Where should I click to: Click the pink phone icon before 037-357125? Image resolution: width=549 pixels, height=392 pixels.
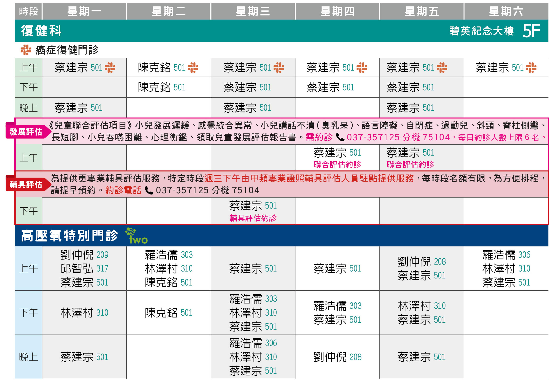click(340, 137)
